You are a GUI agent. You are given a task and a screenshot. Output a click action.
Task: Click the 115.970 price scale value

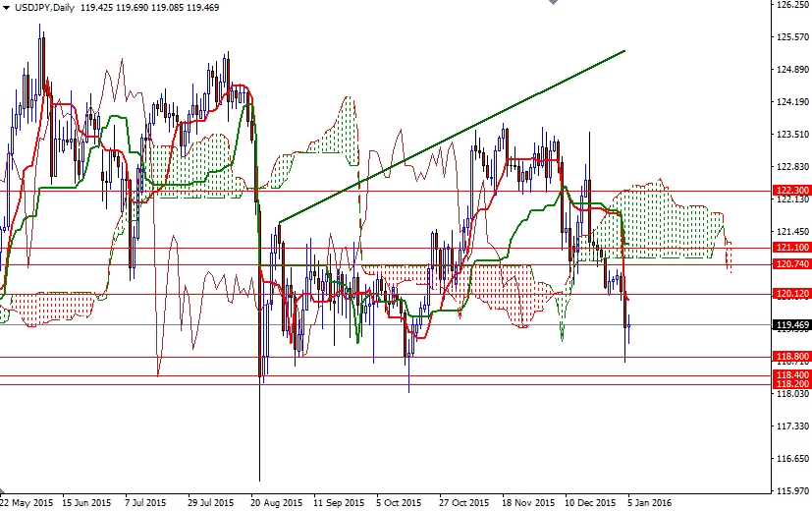pos(792,490)
